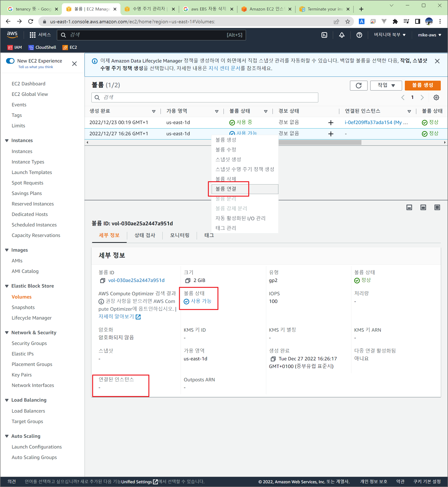Select 스냅샷 생성 from the actions menu

[245, 160]
